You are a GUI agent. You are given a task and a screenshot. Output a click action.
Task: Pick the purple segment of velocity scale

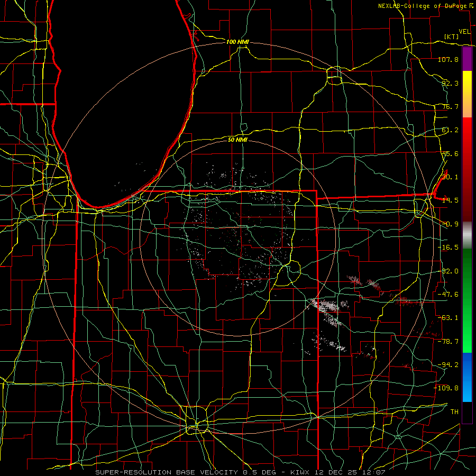click(x=467, y=59)
